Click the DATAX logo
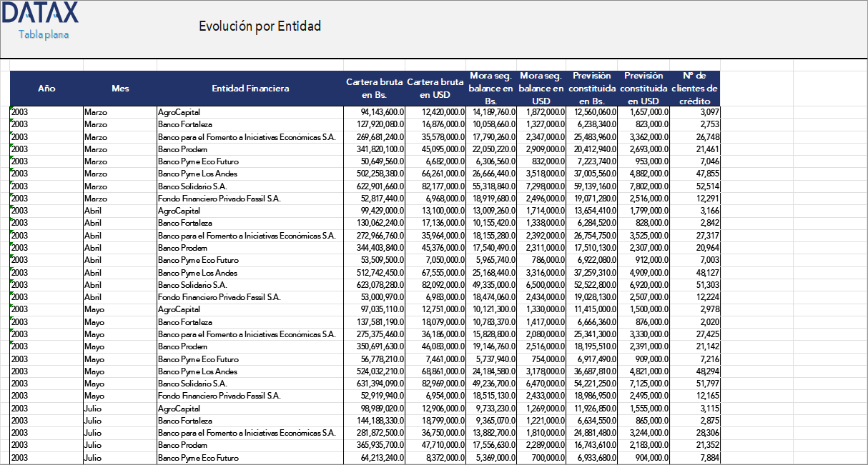 (40, 14)
